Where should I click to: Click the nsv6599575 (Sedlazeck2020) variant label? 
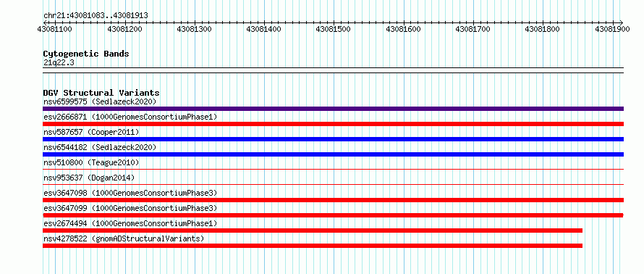[100, 101]
